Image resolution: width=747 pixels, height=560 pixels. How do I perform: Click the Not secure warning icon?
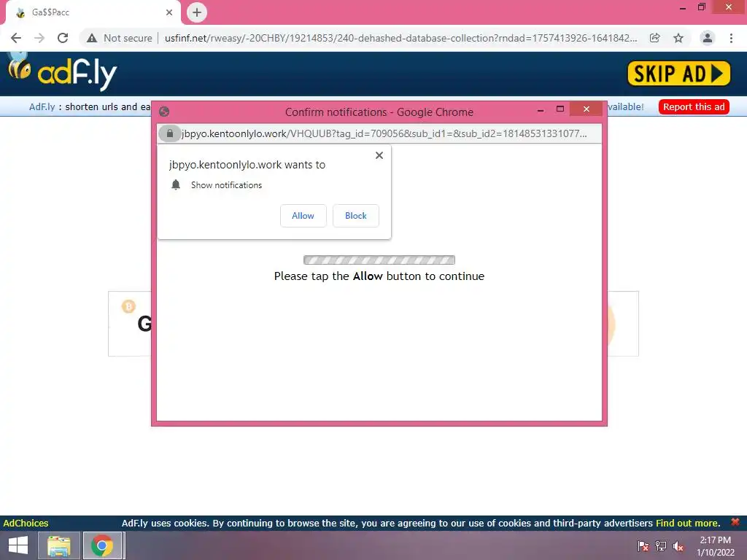92,38
